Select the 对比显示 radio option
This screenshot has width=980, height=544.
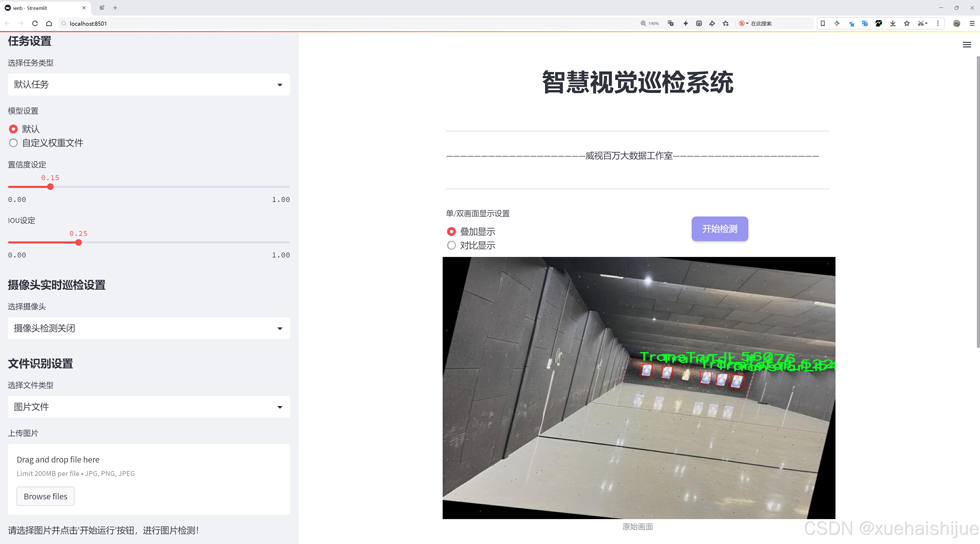tap(451, 245)
